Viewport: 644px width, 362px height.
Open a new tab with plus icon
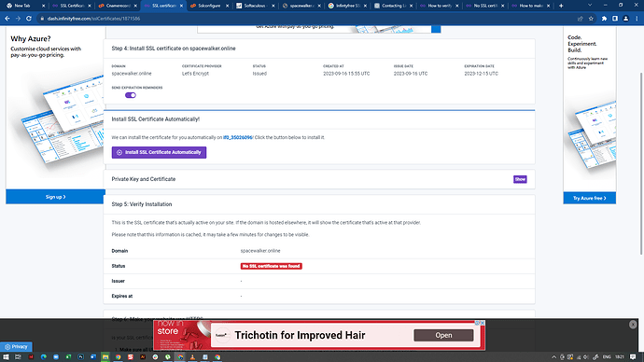click(x=561, y=6)
